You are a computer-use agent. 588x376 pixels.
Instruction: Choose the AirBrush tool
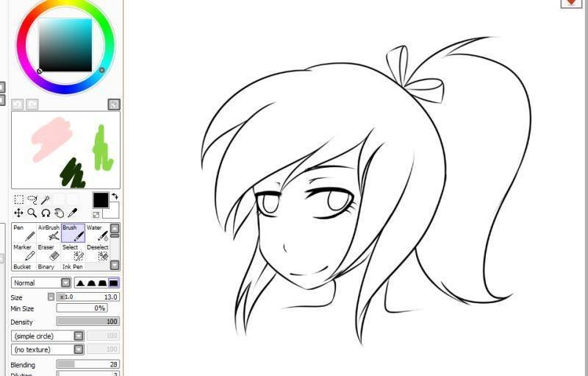(49, 233)
